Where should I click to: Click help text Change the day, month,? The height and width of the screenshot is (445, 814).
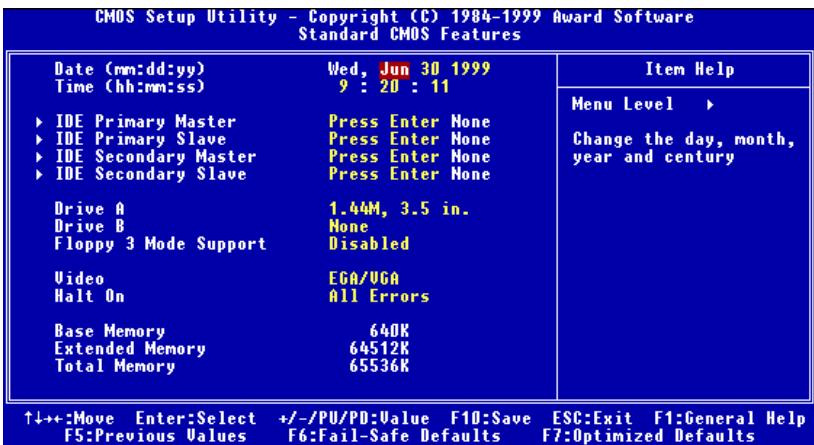684,140
